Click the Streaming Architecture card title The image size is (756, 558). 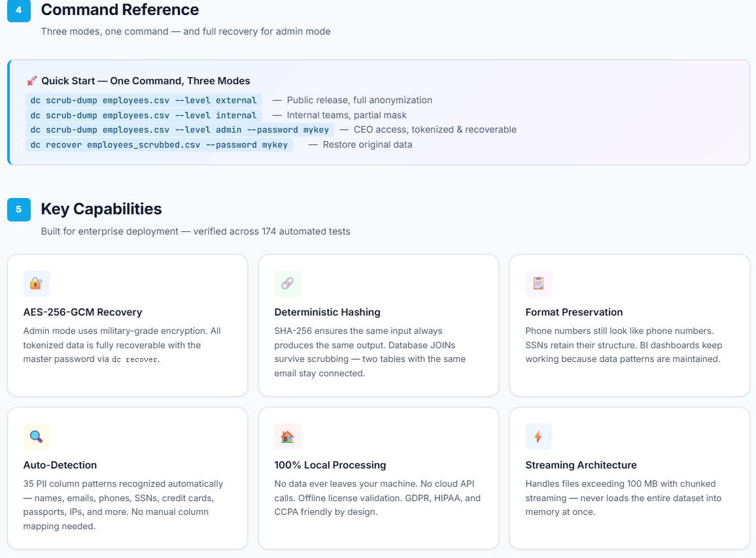581,465
